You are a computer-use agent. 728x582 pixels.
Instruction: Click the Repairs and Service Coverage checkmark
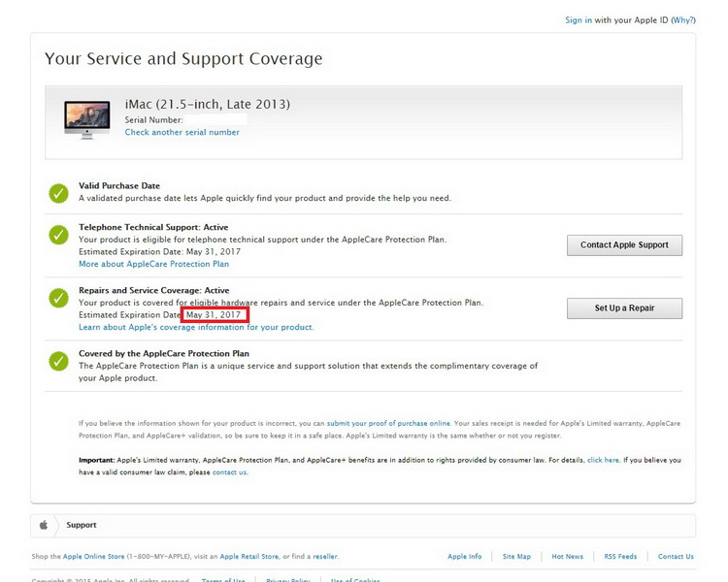59,299
